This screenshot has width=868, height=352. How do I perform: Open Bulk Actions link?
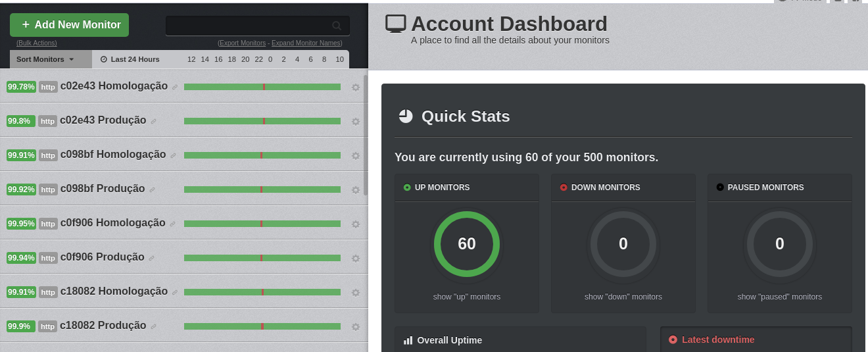[x=37, y=43]
